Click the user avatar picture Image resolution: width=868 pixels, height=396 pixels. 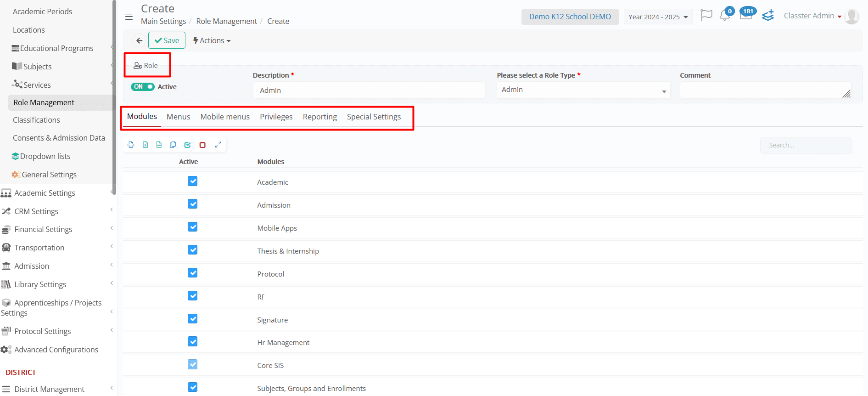pyautogui.click(x=852, y=17)
